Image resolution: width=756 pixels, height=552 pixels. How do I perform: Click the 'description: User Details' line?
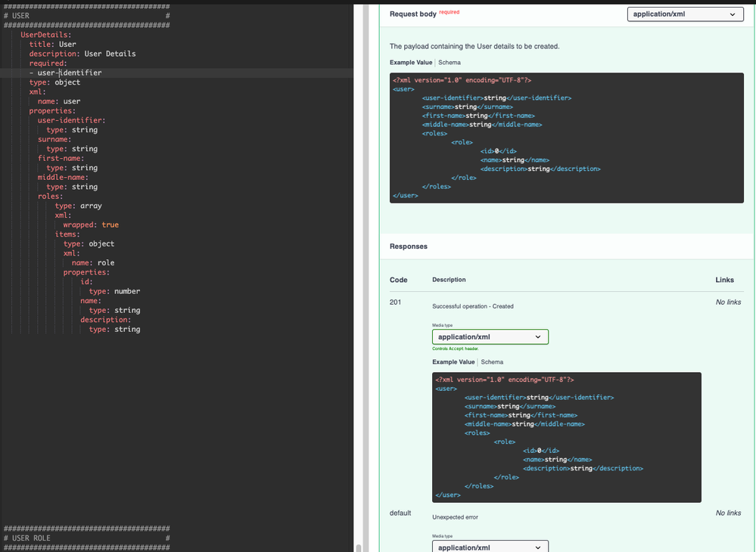(82, 54)
